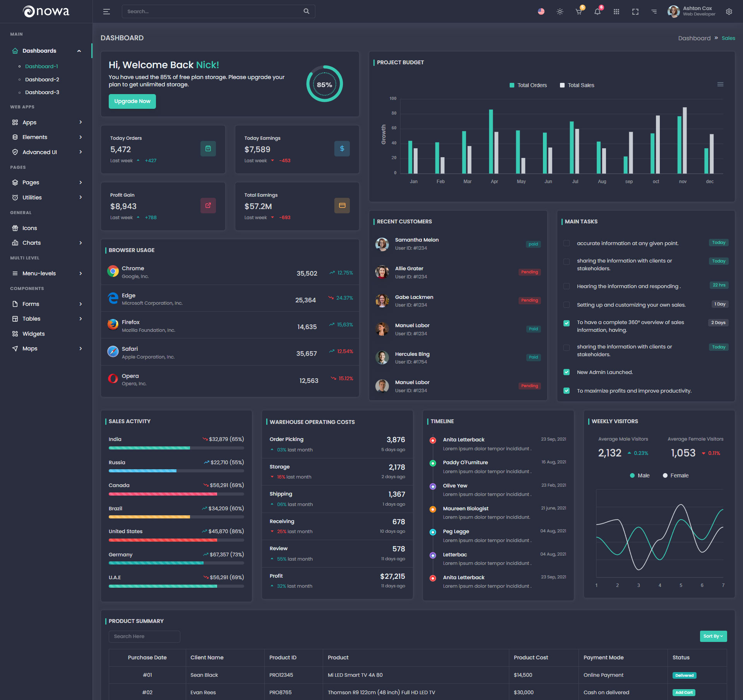Click the shopping cart icon in header
This screenshot has height=700, width=743.
pos(579,12)
